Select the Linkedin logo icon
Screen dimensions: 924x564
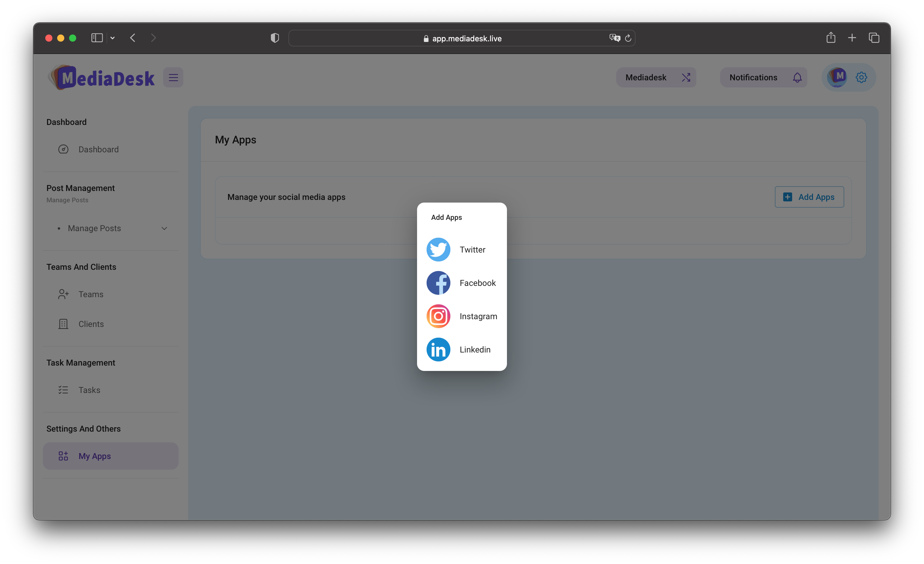[438, 350]
